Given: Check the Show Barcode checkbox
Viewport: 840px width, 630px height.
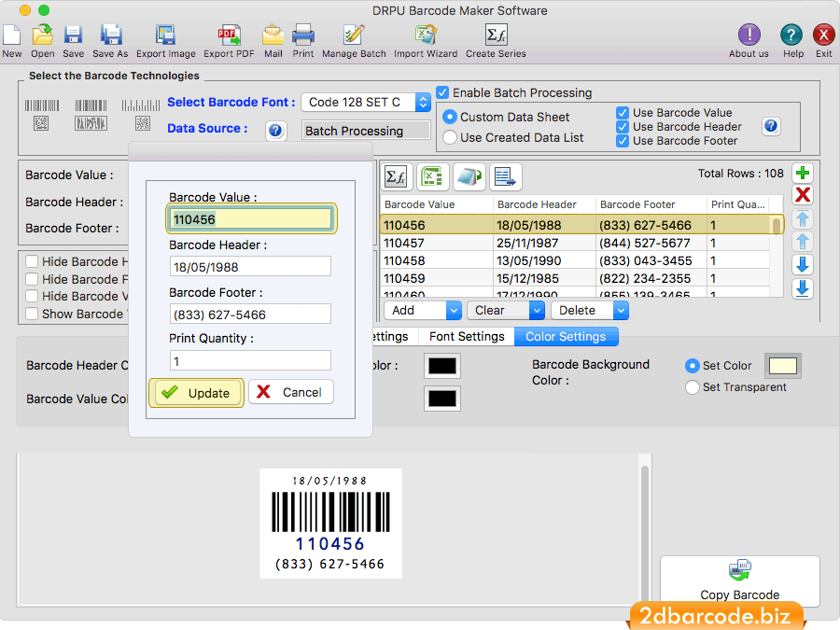Looking at the screenshot, I should click(x=32, y=314).
